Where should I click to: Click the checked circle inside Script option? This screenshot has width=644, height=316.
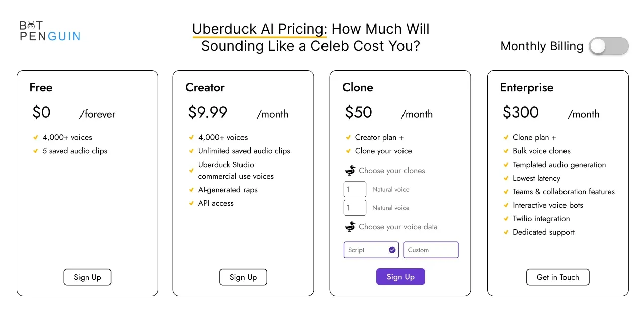click(x=392, y=250)
